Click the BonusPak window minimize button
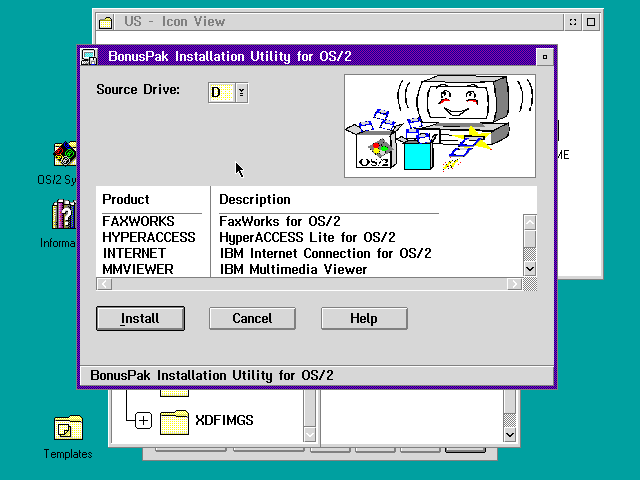 (544, 57)
